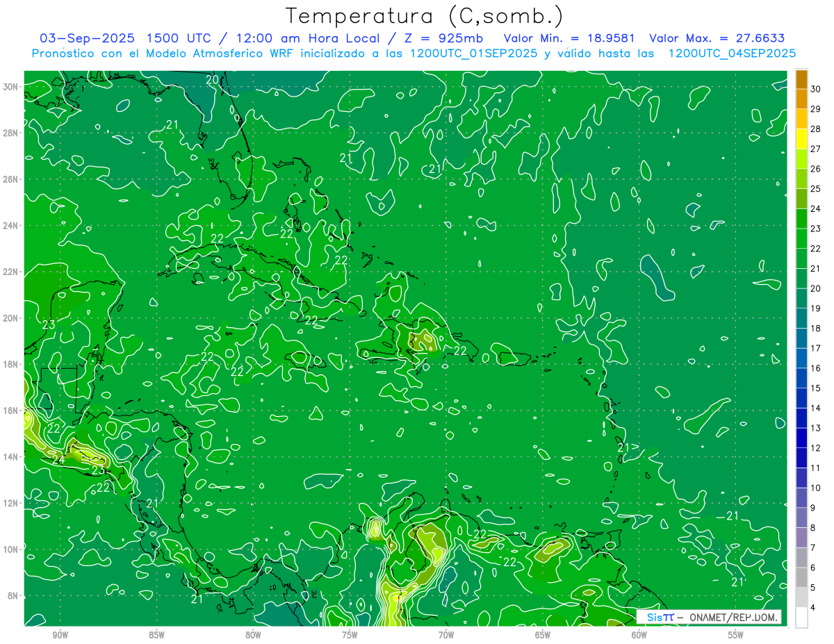Screen dimensions: 834x644
Task: Click the '29' label on the color scale
Action: tap(816, 108)
